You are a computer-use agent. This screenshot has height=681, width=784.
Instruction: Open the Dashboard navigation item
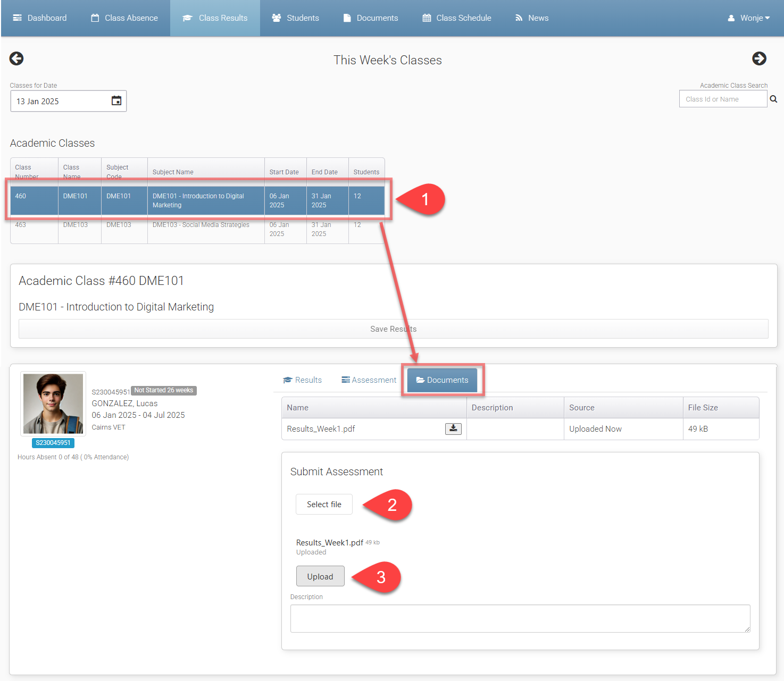[40, 18]
